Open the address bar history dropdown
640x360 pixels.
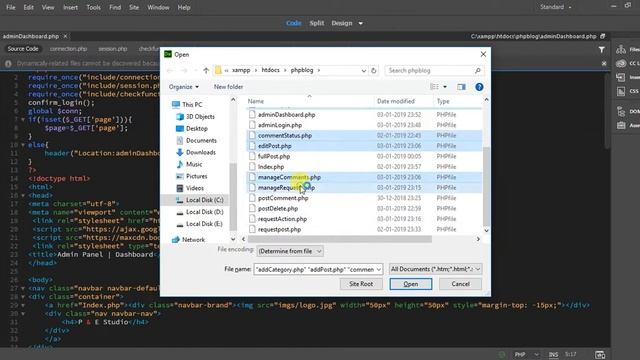363,71
